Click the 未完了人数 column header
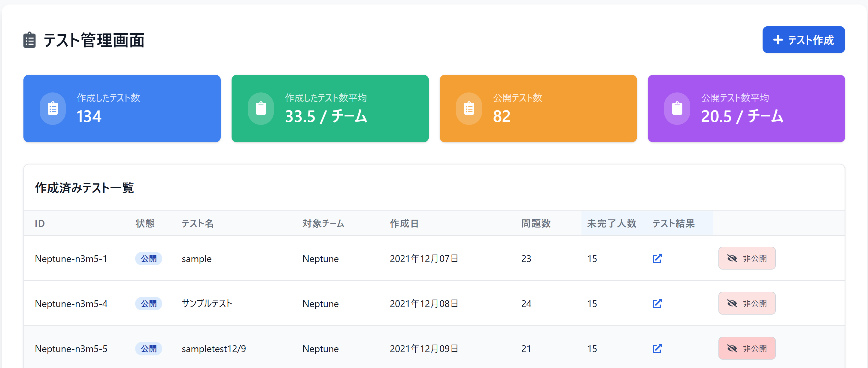This screenshot has width=868, height=368. (612, 224)
